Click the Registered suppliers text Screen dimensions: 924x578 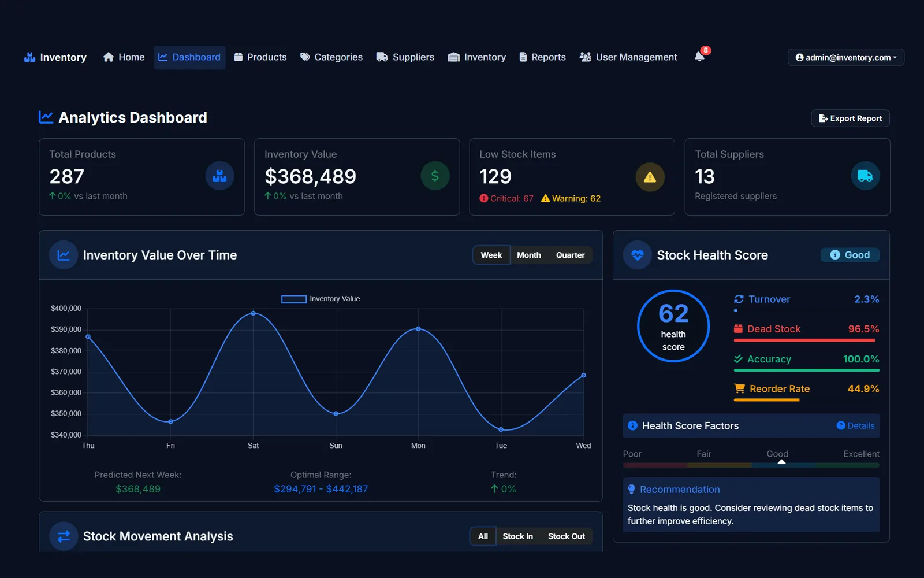736,196
